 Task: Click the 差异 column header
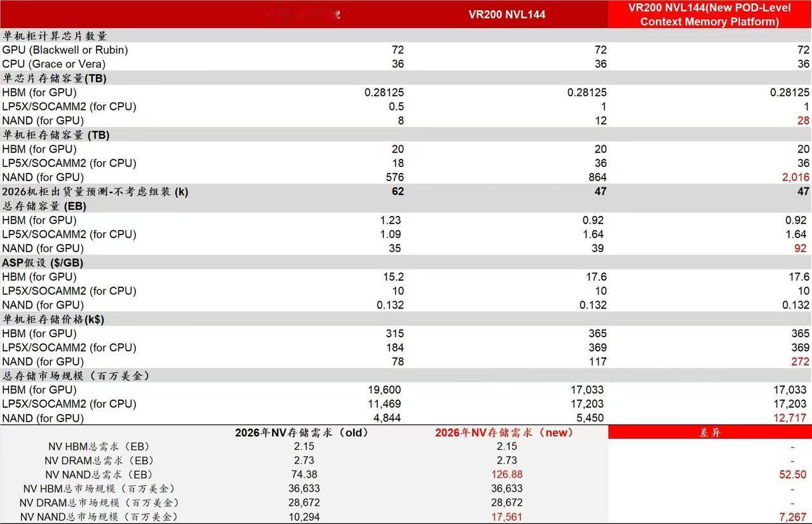pos(709,433)
